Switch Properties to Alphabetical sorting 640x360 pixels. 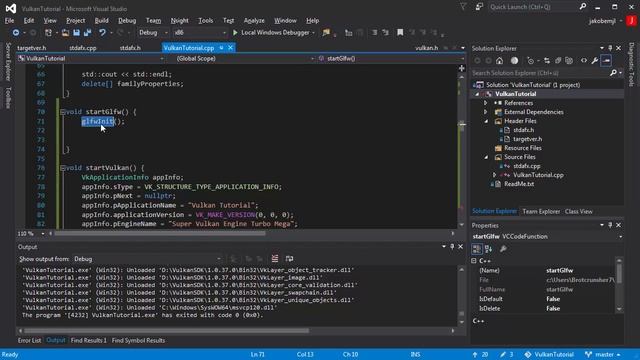pyautogui.click(x=489, y=249)
